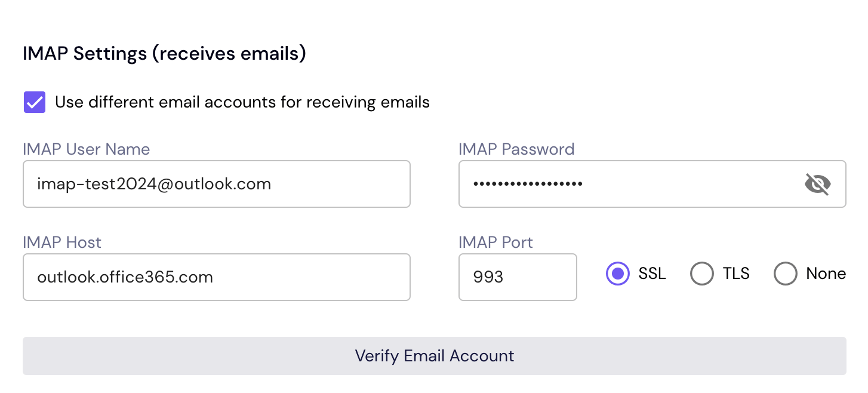The image size is (868, 393).
Task: Click the IMAP Port field showing 993
Action: (x=517, y=277)
